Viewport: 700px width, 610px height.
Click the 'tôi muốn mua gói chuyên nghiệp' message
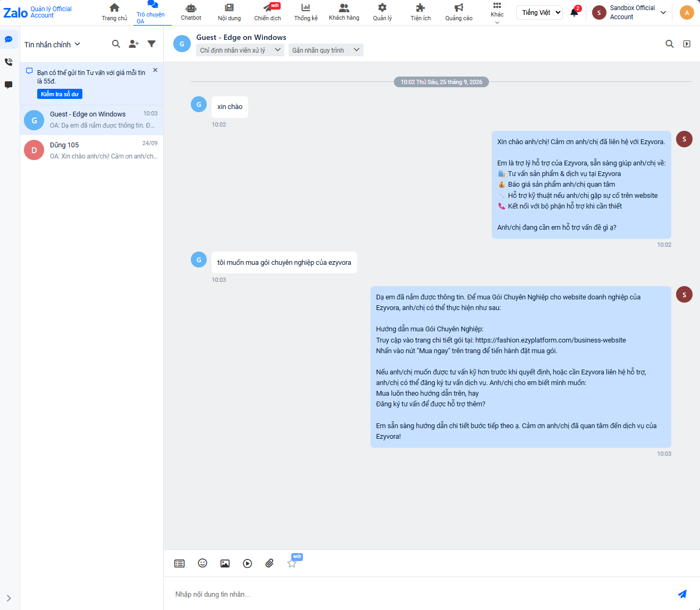pyautogui.click(x=284, y=262)
